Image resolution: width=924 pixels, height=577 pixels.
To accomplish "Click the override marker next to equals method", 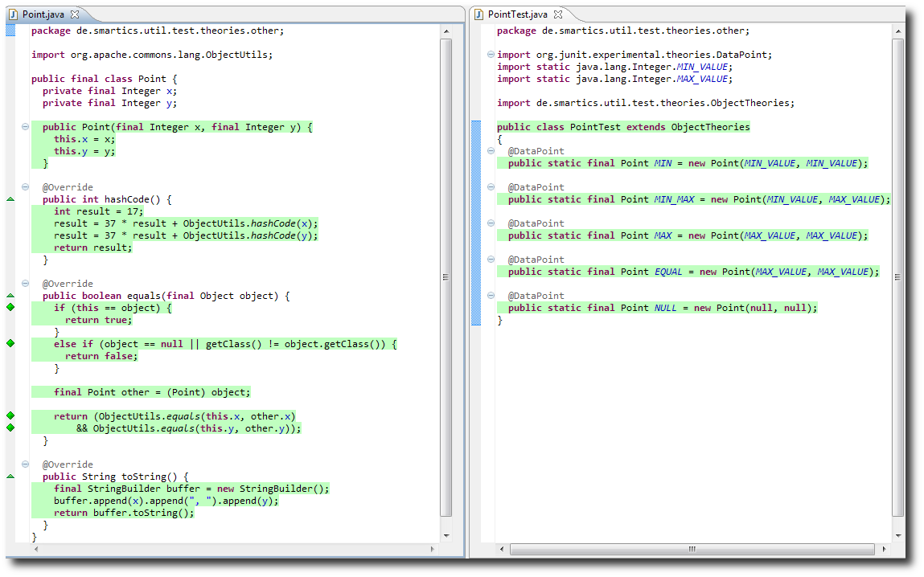I will (x=10, y=296).
